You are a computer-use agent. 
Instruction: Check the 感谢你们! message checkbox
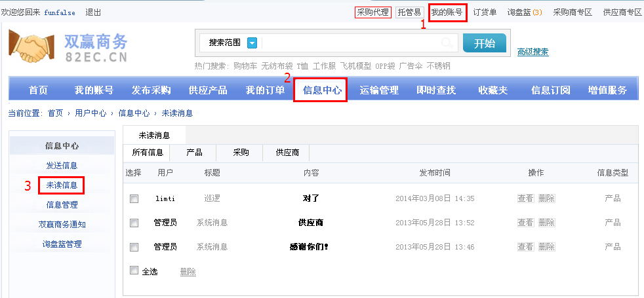click(134, 247)
